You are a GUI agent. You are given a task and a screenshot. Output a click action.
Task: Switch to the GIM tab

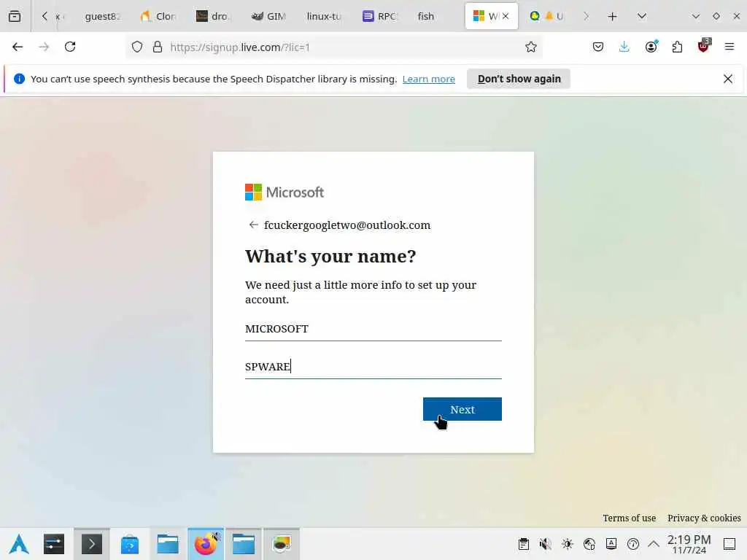click(x=269, y=16)
